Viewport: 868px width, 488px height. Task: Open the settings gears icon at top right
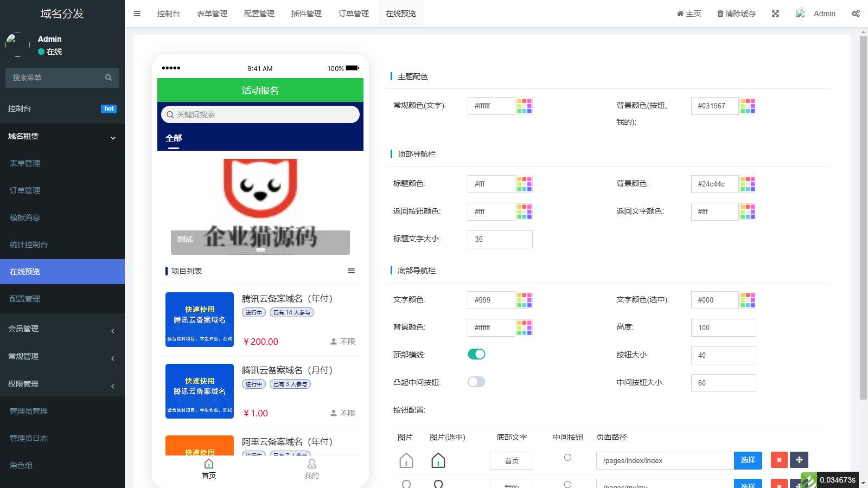coord(856,14)
